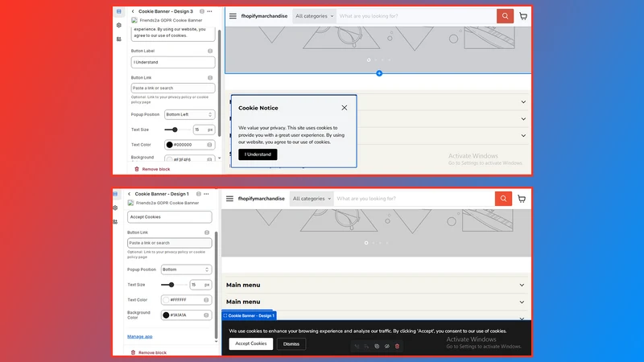644x362 pixels.
Task: Expand first accordion chevron in top preview
Action: (523, 102)
